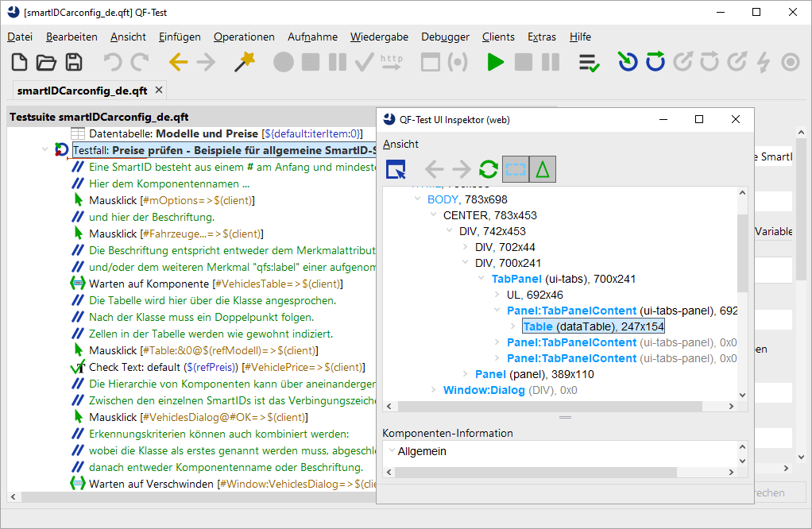Collapse the TabPanel (ui-tabs) node

point(481,279)
